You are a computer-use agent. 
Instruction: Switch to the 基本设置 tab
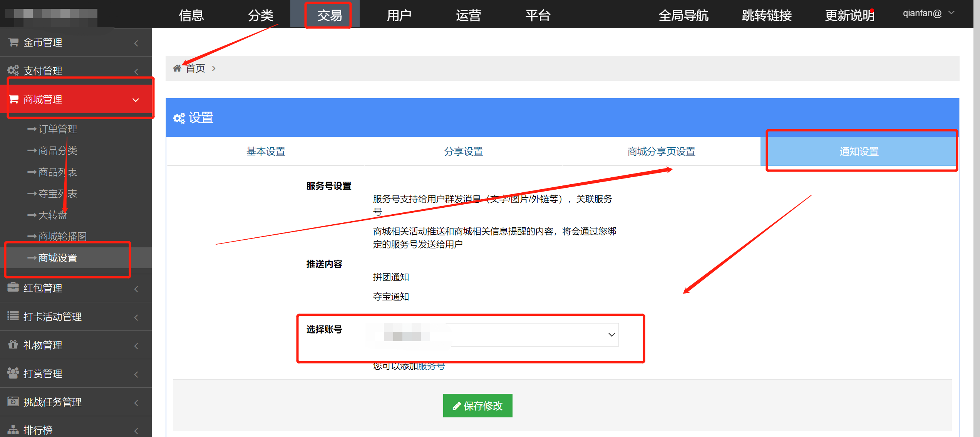pos(266,151)
